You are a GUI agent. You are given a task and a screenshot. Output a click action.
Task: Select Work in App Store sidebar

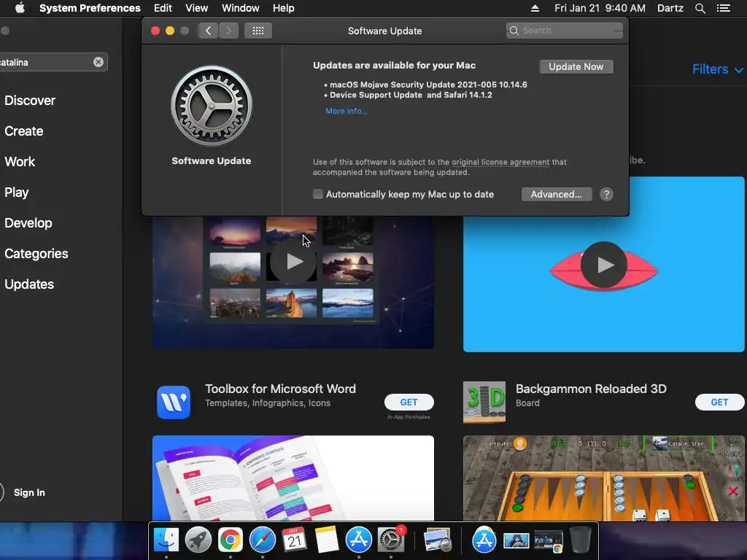[x=20, y=161]
